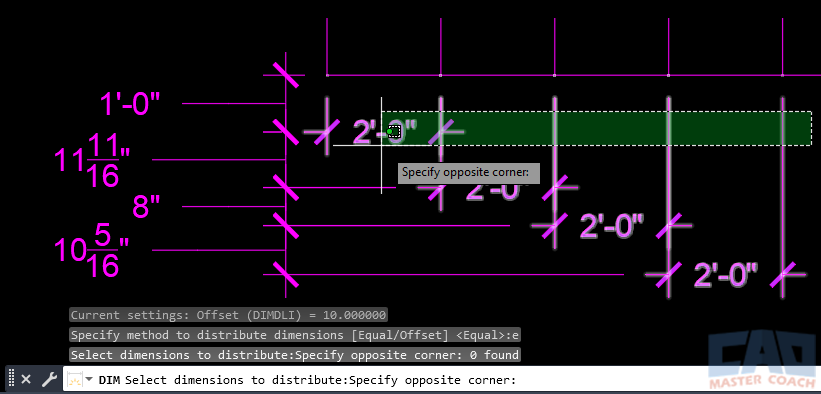
Task: Pick the bottom tick on vertical dimension line
Action: tap(285, 274)
